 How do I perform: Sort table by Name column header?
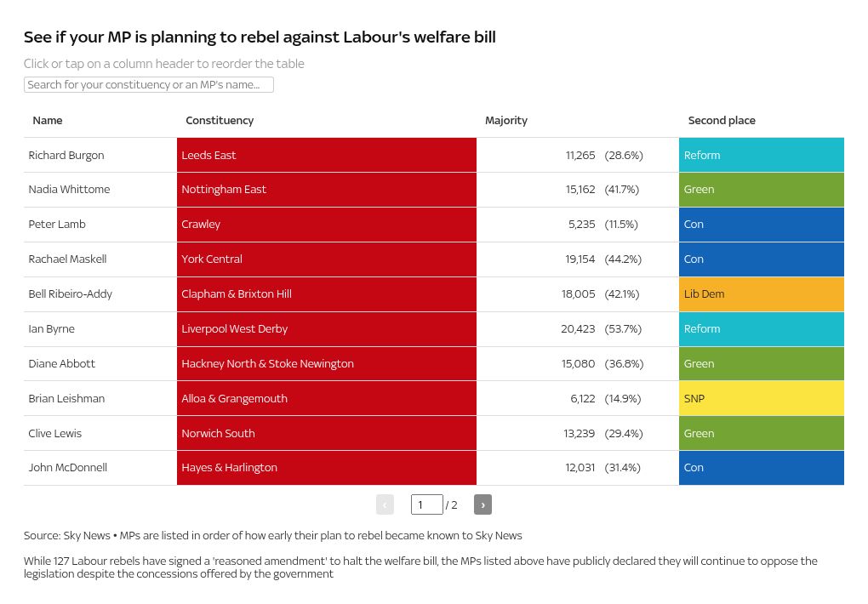click(48, 120)
